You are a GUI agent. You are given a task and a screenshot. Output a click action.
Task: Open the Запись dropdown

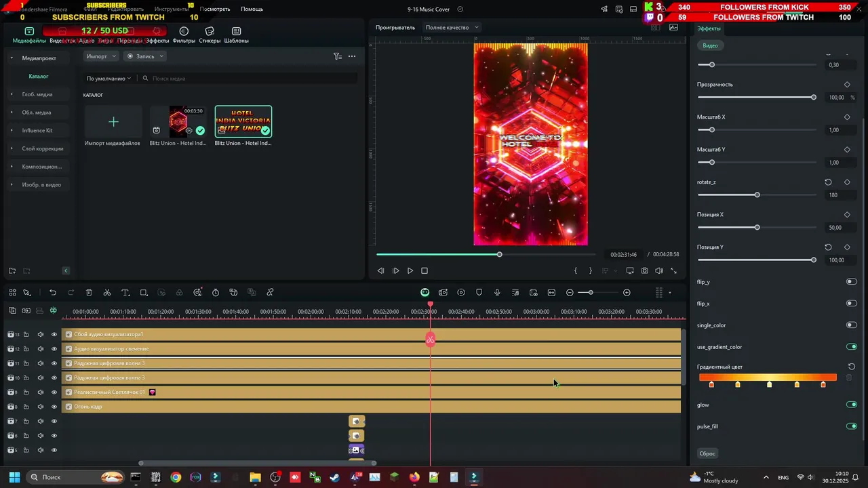click(145, 56)
